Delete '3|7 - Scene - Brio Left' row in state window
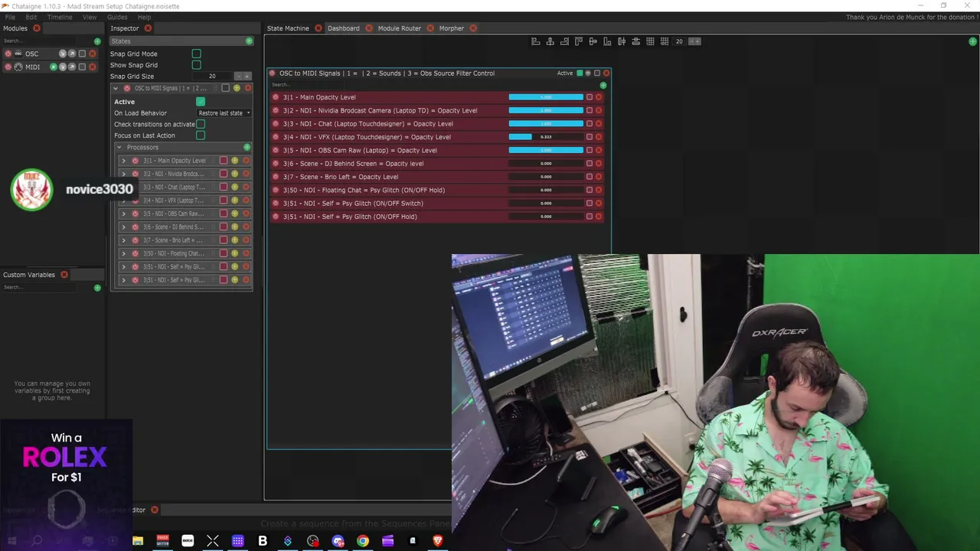Screen dimensions: 980x551 pos(599,177)
